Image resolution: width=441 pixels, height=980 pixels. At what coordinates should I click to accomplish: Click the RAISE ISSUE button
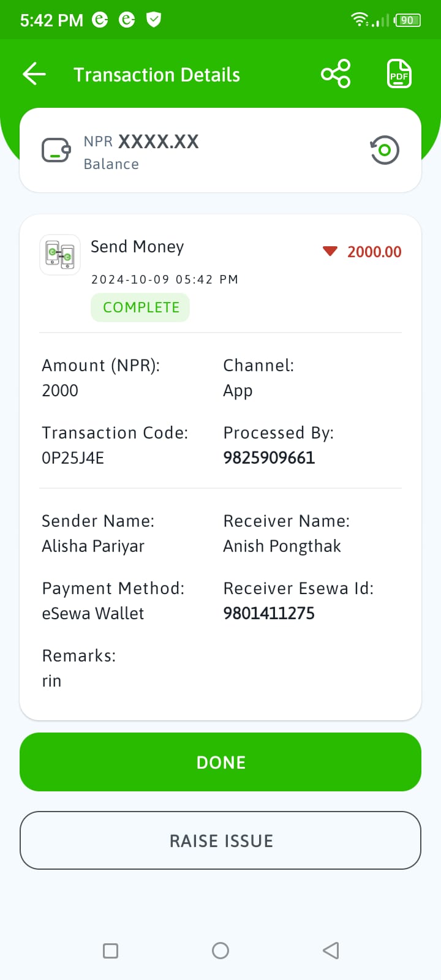(x=221, y=840)
